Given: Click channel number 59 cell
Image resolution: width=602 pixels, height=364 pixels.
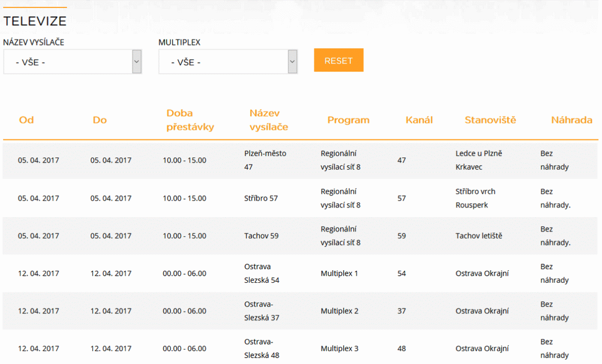Looking at the screenshot, I should coord(401,236).
